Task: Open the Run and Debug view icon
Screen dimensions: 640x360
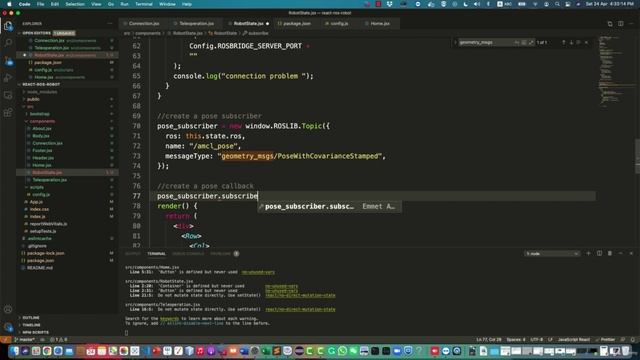Action: point(8,78)
